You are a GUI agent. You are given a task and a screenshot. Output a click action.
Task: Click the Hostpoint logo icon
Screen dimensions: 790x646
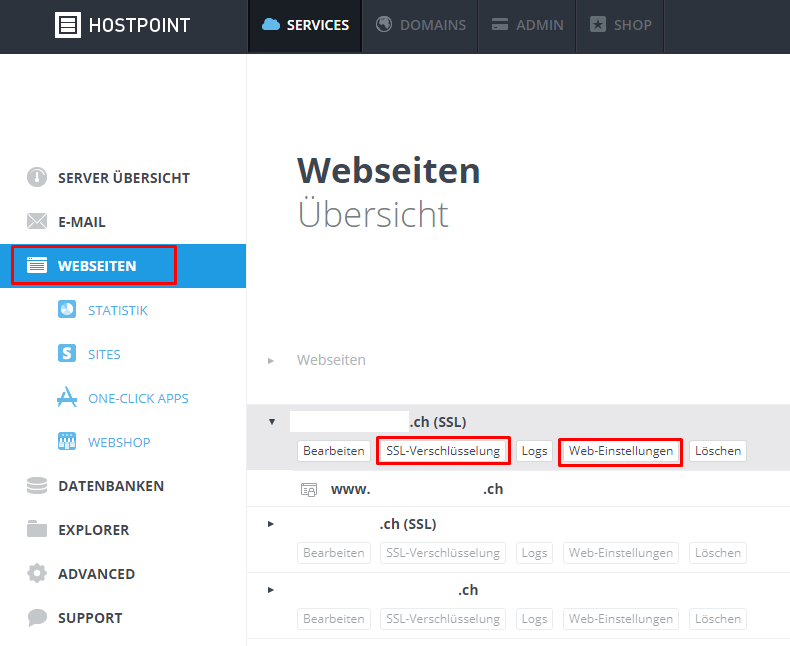tap(68, 25)
